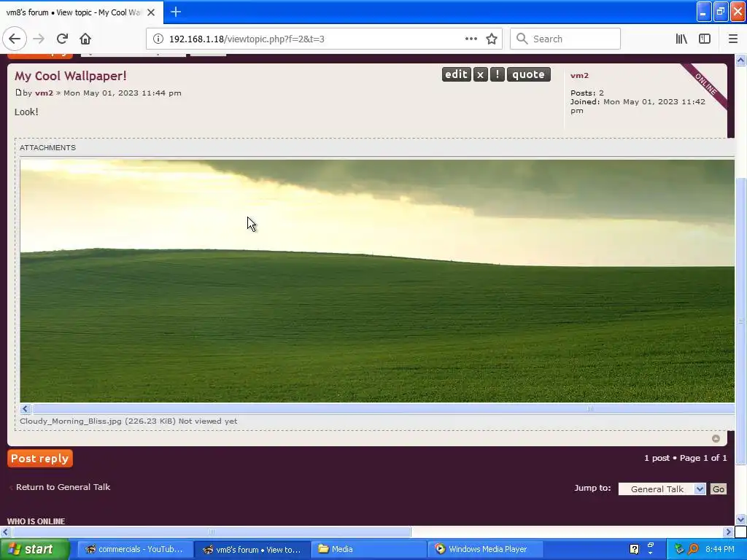
Task: Click the bottom horizontal scrollbar thumb
Action: tap(212, 532)
